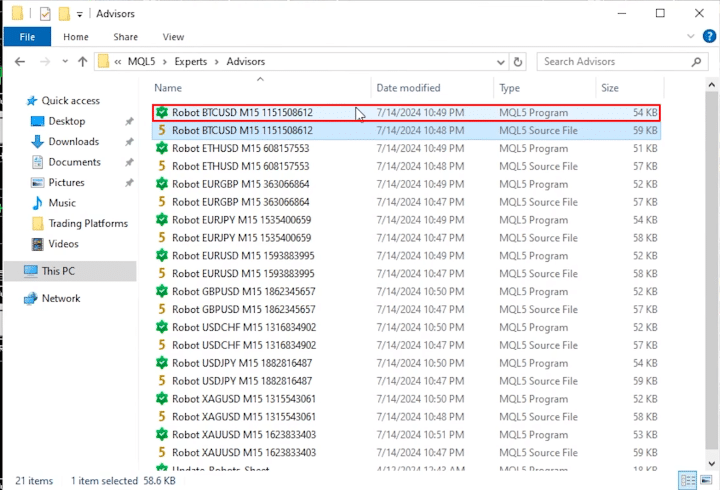This screenshot has width=720, height=490.
Task: Open the recent locations dropdown arrow
Action: [62, 62]
